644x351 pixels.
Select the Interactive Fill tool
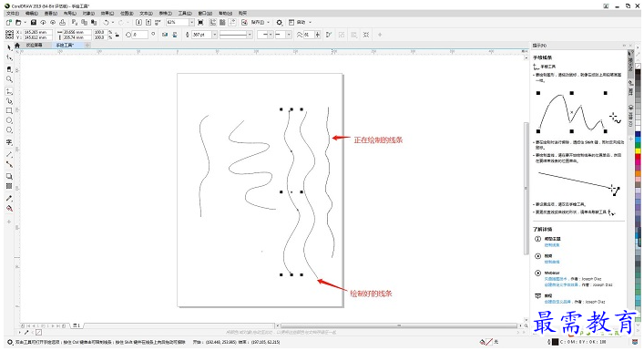coord(9,209)
